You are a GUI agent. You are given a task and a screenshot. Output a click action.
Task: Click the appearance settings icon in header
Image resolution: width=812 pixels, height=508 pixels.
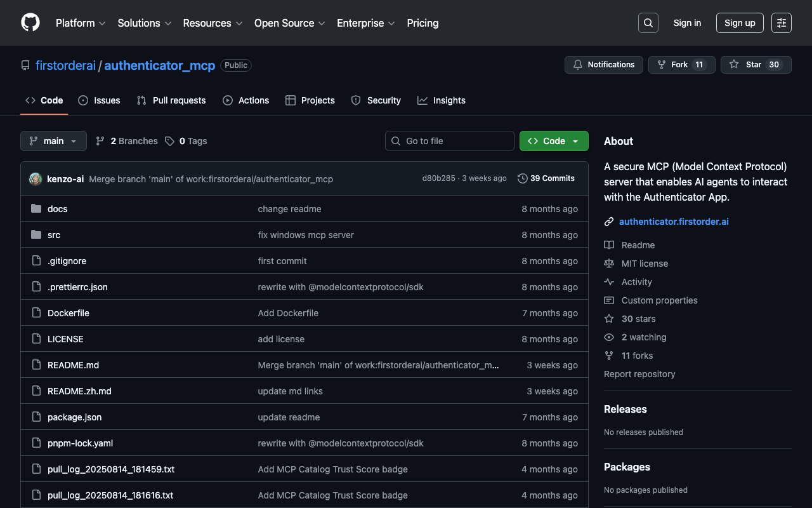781,23
